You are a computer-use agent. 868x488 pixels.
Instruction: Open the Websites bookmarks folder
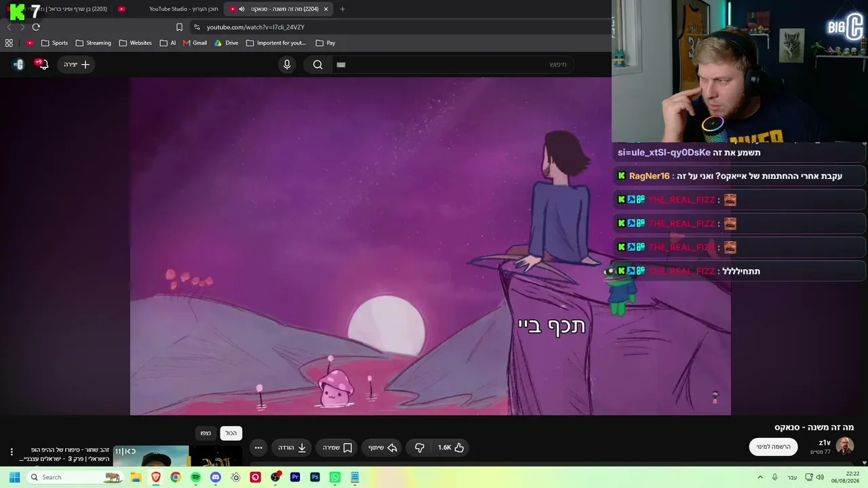tap(136, 43)
